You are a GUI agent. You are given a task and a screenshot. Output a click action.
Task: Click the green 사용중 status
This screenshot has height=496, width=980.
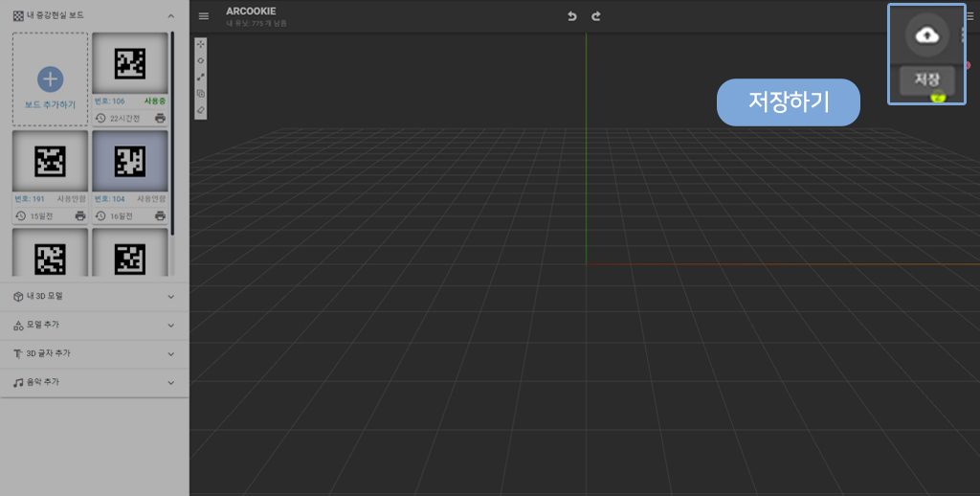coord(155,101)
